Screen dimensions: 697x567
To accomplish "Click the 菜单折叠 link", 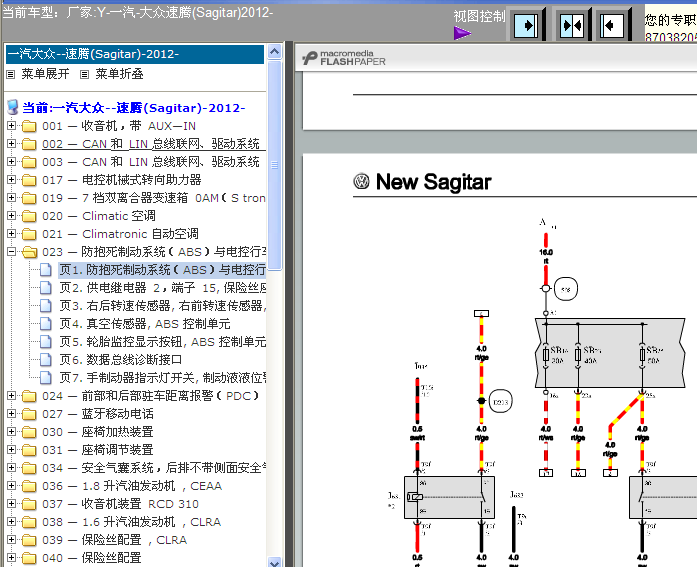I will [119, 74].
